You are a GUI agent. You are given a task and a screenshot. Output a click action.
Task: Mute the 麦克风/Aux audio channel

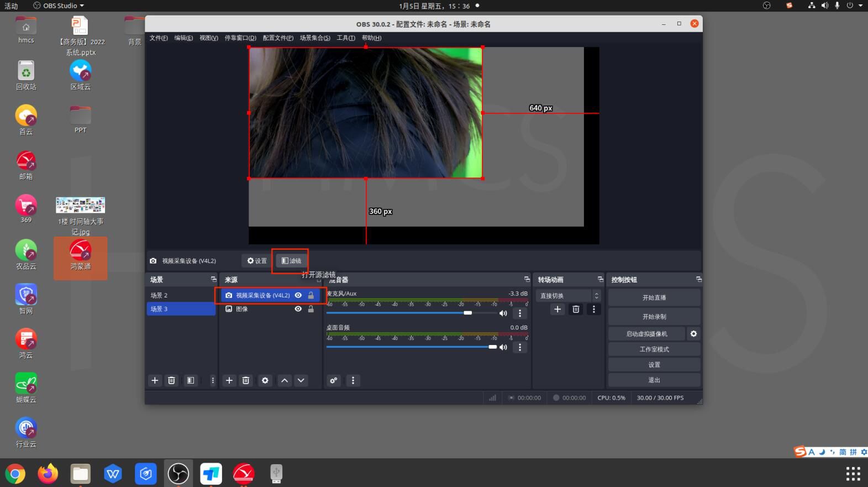[x=503, y=313]
